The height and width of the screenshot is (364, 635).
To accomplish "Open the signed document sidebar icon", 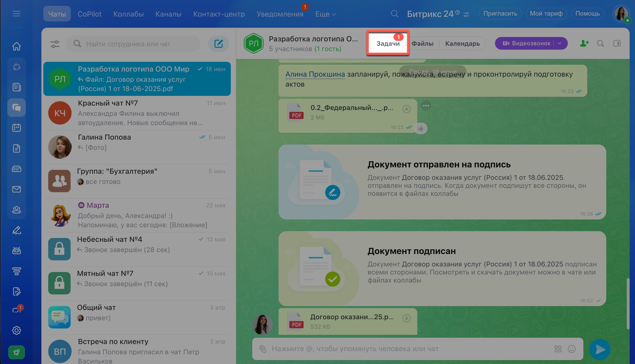I will 17,291.
